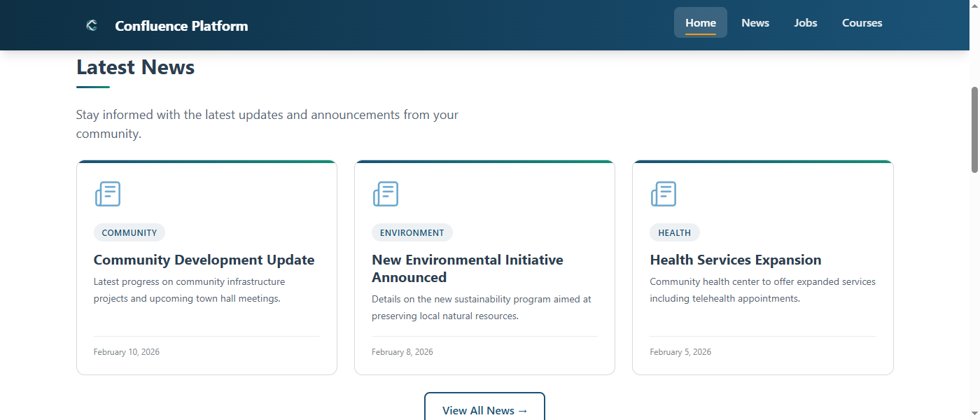Open the News navigation item
The image size is (980, 420).
755,22
